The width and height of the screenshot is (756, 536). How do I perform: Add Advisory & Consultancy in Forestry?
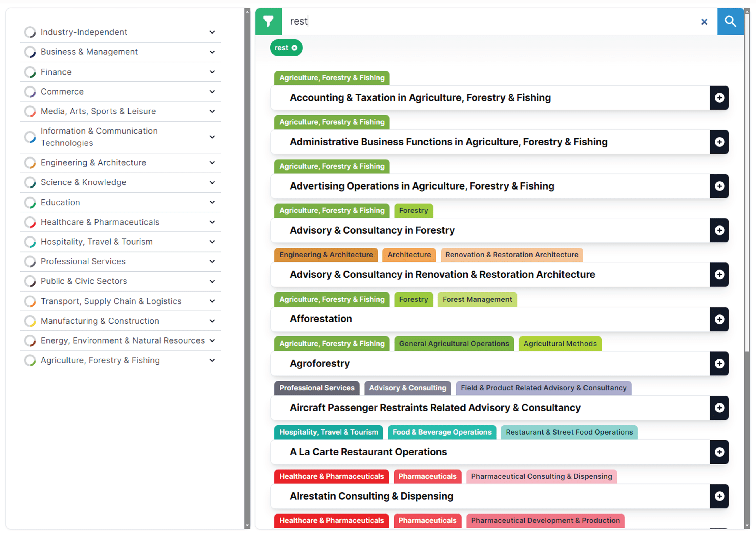tap(719, 230)
